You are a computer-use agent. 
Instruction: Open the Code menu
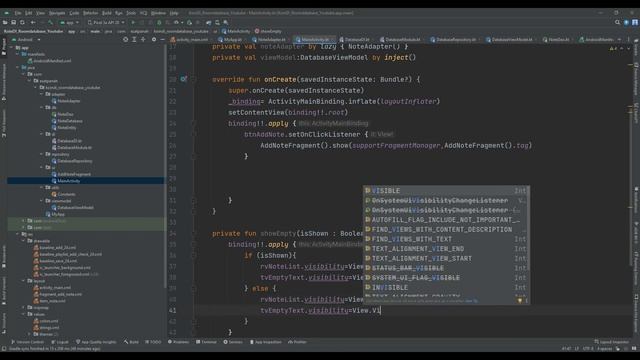74,13
